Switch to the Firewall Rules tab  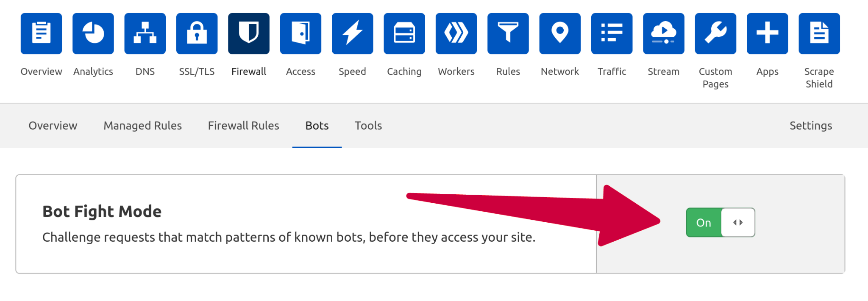point(243,126)
